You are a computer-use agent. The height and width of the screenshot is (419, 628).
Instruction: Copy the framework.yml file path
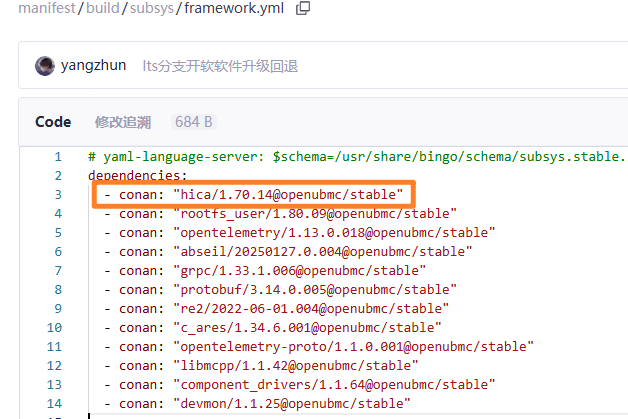point(302,8)
